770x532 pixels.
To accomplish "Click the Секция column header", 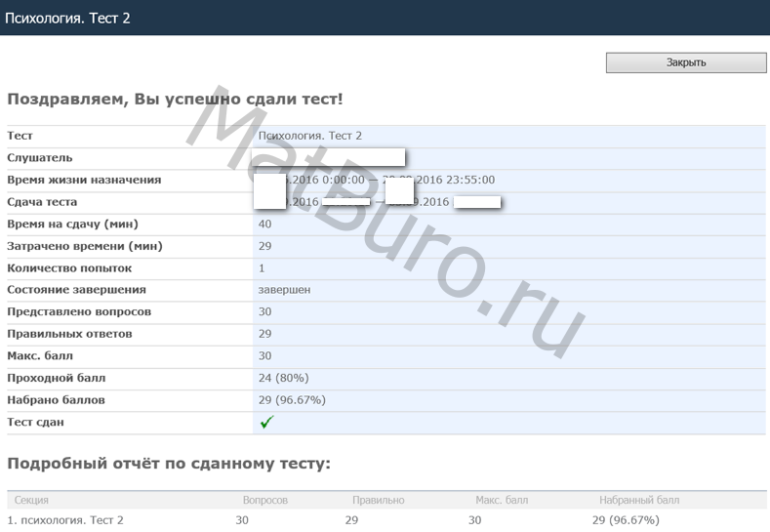I will [x=32, y=500].
